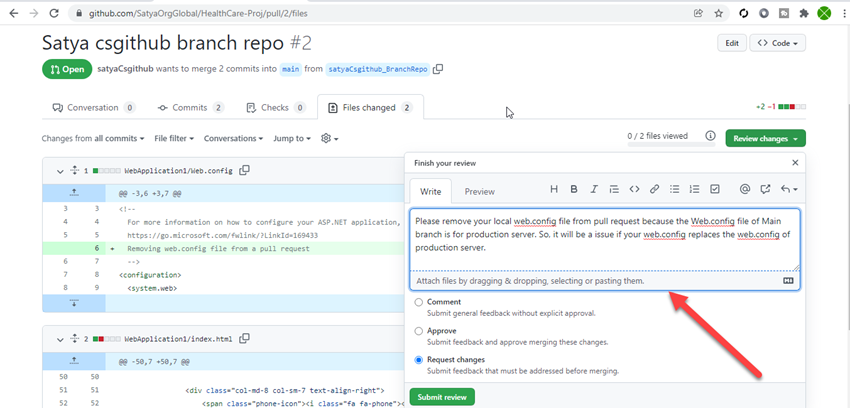Collapse the Web.config file diff
This screenshot has height=408, width=850.
pos(60,171)
